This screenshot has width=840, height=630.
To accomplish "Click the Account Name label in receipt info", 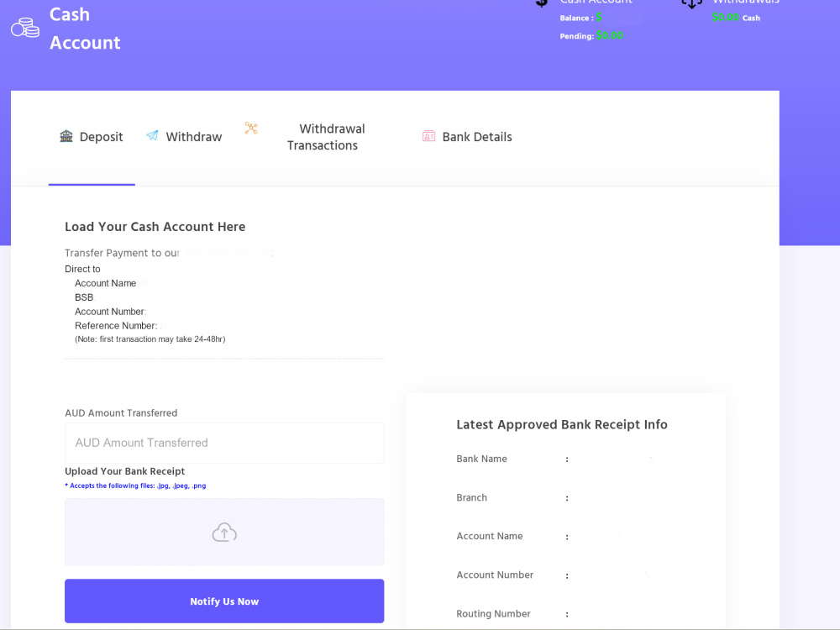I will (x=490, y=536).
